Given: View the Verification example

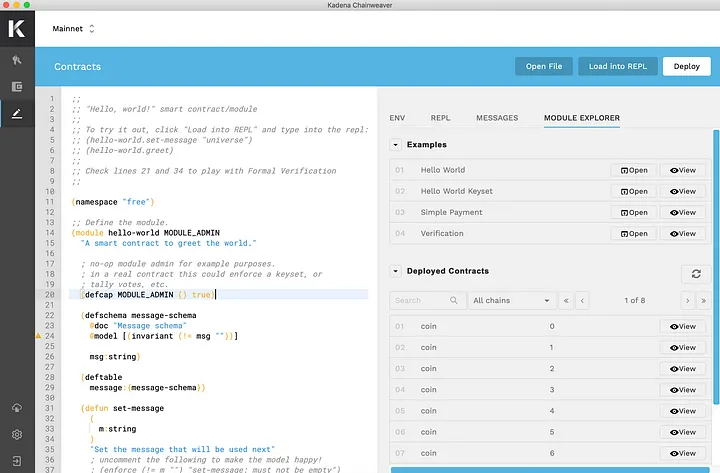Looking at the screenshot, I should 683,234.
